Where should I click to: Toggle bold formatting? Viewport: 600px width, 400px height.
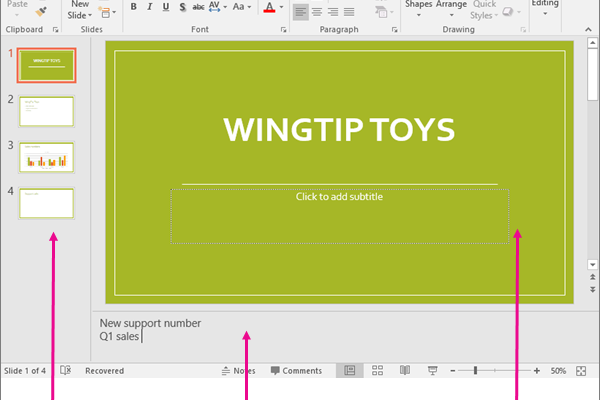(x=134, y=7)
